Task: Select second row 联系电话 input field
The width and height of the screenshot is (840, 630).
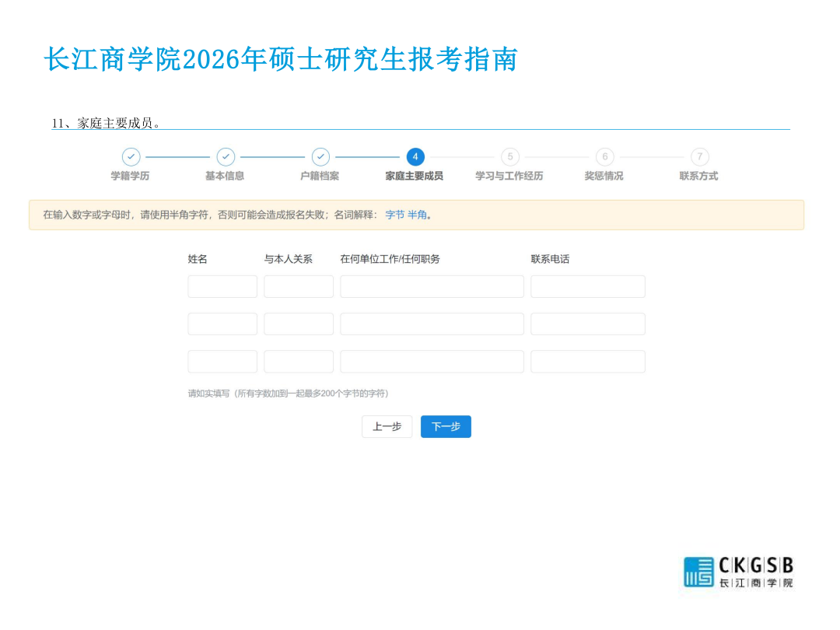Action: 588,324
